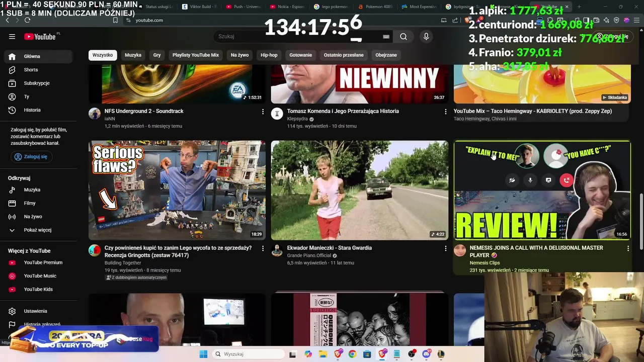Open thumbnail of boy running by car
Viewport: 644px width, 362px height.
click(x=360, y=190)
